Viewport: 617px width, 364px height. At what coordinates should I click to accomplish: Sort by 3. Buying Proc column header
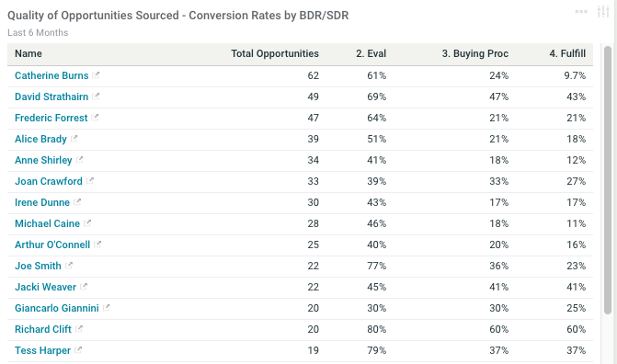[x=475, y=53]
